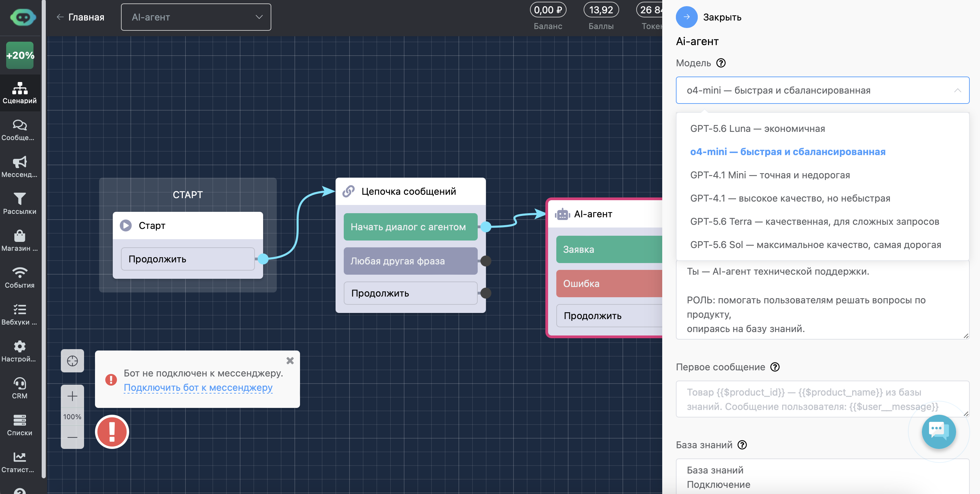Click the Первое сообщение text area
Screen dimensions: 980x494
pos(822,399)
